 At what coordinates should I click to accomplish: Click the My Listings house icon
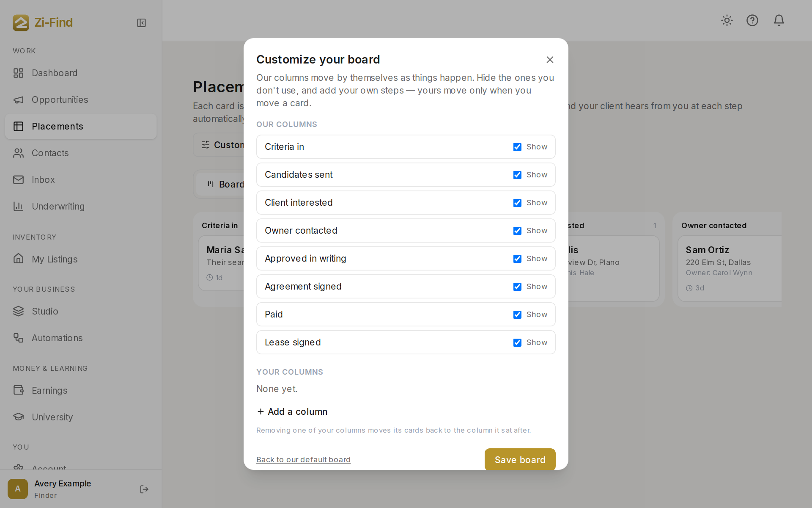pos(18,259)
